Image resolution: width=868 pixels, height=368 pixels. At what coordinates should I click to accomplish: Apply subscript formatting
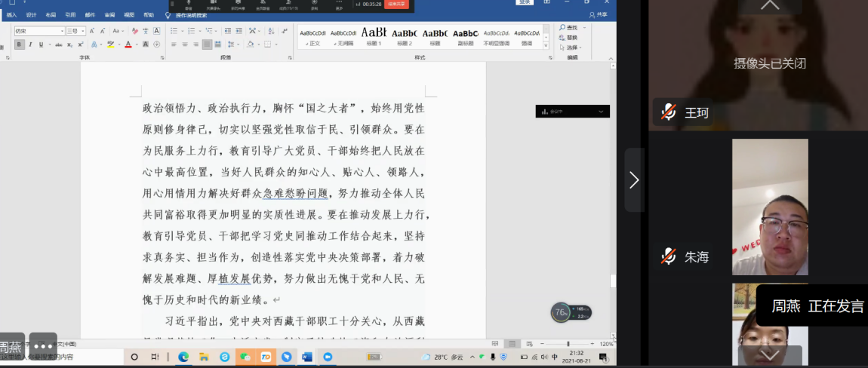(x=71, y=44)
